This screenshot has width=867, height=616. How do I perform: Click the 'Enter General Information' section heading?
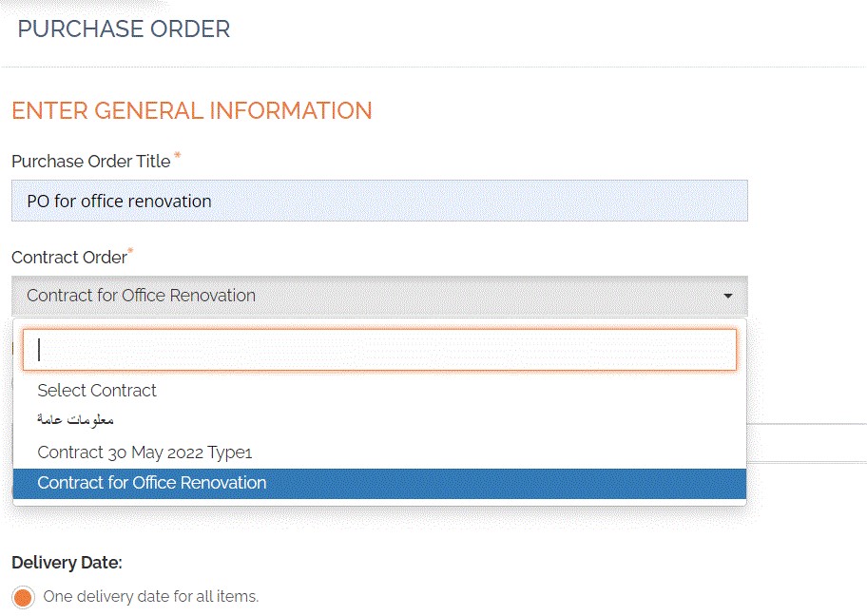(191, 110)
